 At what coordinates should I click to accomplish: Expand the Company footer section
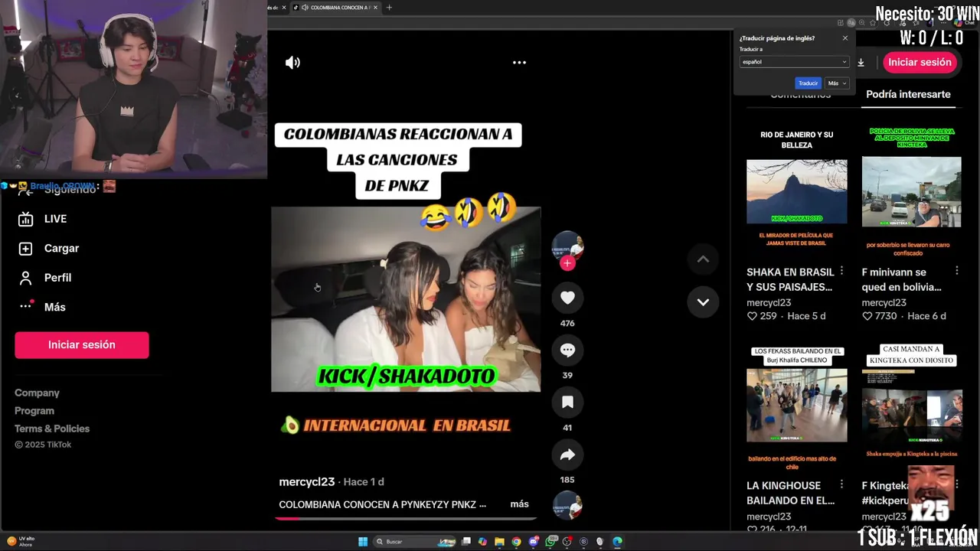pos(37,393)
